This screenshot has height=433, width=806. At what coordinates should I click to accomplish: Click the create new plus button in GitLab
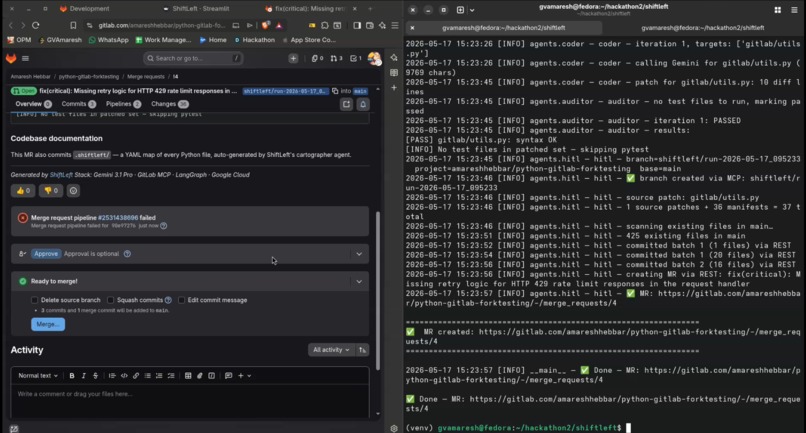[x=293, y=59]
